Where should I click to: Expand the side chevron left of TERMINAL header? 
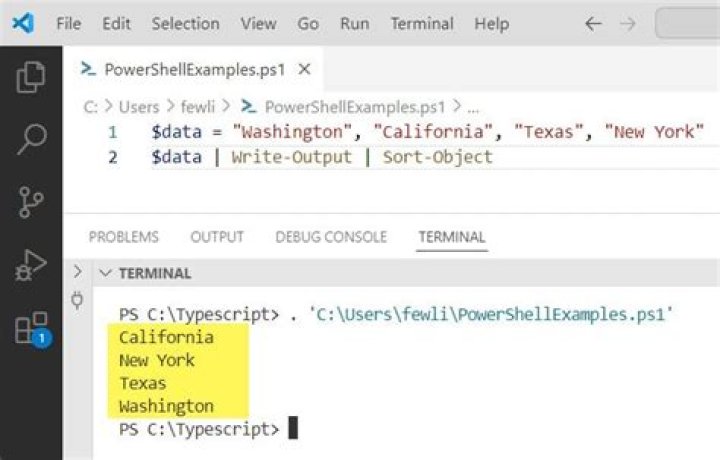(78, 272)
